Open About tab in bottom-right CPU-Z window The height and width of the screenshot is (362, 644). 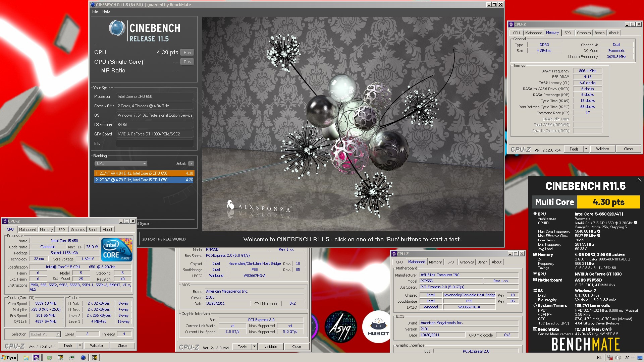pos(496,262)
